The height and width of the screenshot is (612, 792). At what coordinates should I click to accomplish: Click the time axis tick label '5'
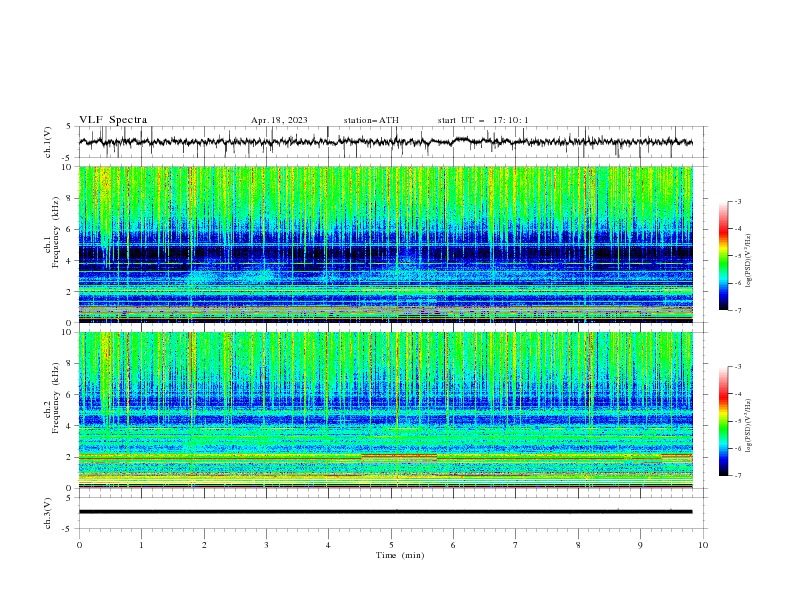click(391, 545)
